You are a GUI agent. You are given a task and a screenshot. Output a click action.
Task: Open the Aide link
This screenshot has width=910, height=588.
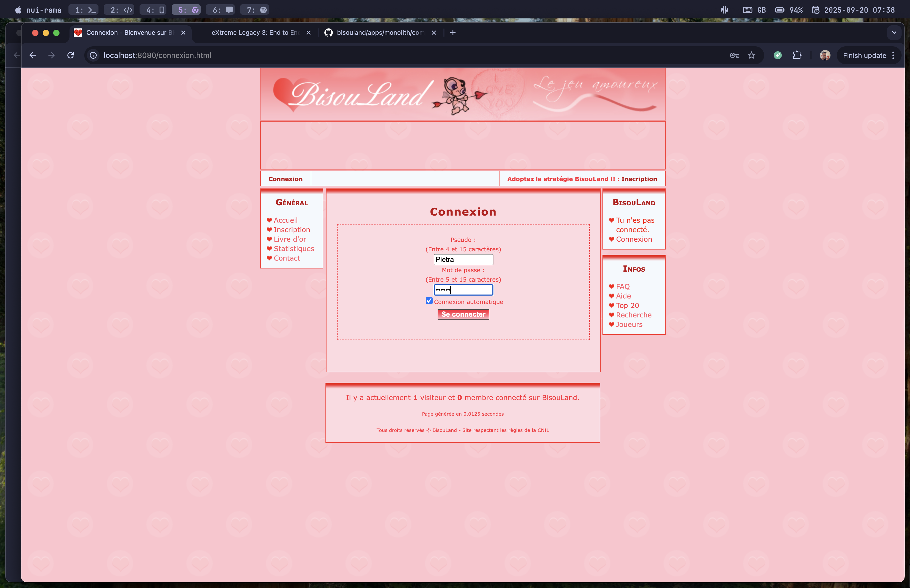point(623,296)
